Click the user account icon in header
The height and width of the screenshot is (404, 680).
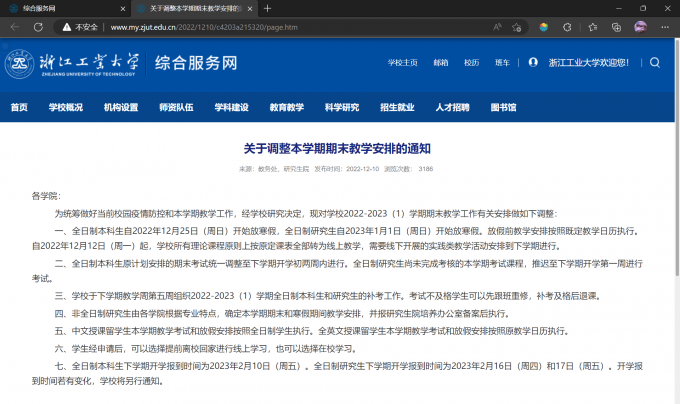coord(533,62)
